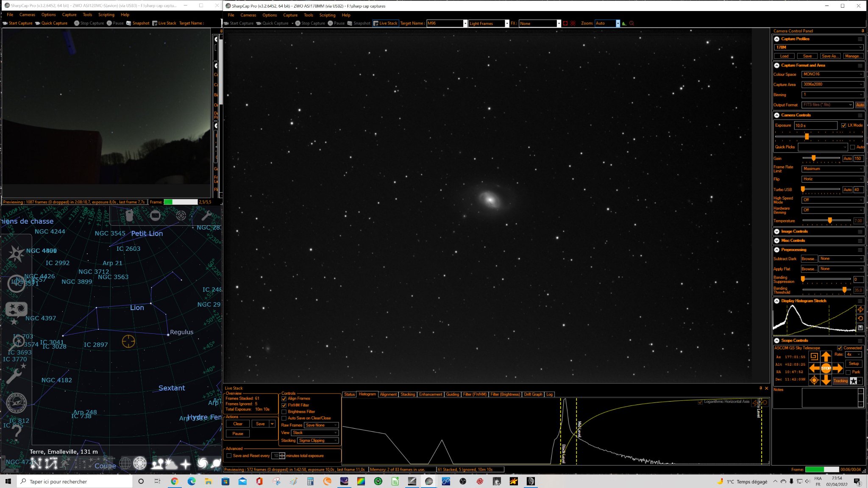This screenshot has width=868, height=488.
Task: Click the orange STOP slew button
Action: point(826,368)
